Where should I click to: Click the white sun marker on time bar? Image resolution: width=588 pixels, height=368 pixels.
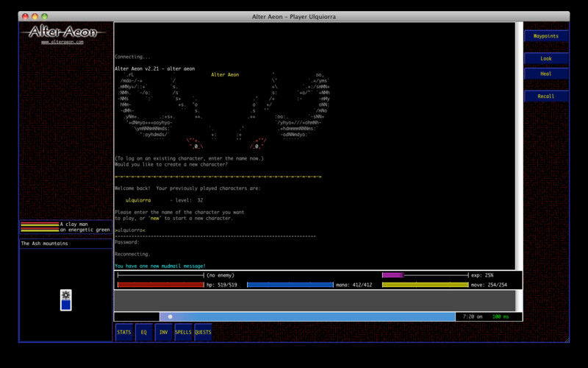[171, 316]
